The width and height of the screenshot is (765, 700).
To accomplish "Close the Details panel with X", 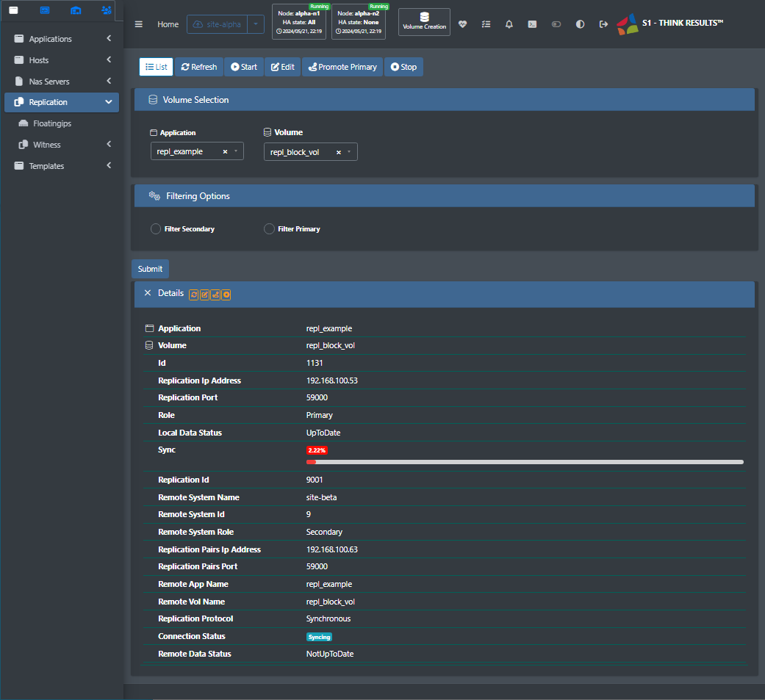I will (x=148, y=292).
